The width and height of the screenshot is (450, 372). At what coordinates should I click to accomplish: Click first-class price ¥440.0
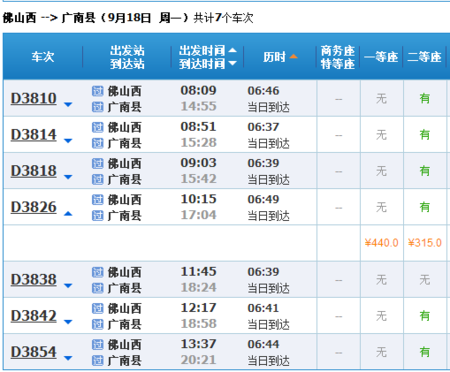coord(381,243)
